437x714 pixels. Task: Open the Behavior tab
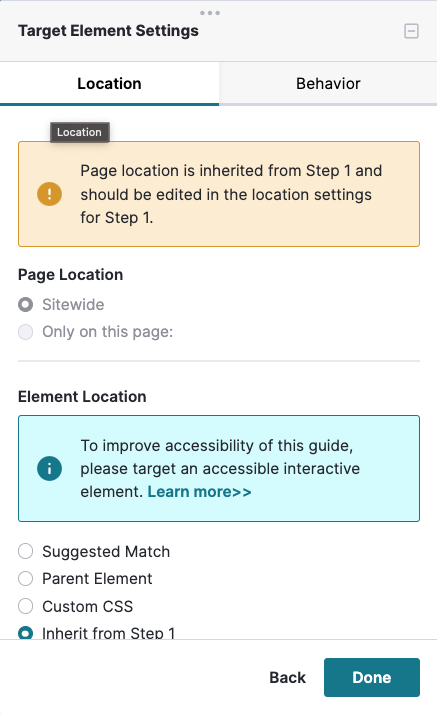(328, 84)
